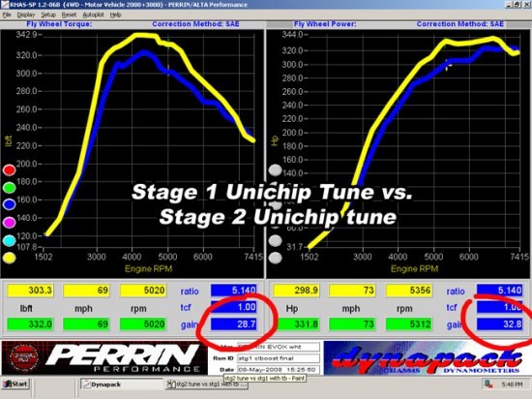Screen dimensions: 532x399
Task: Open the Setup menu
Action: click(x=48, y=15)
